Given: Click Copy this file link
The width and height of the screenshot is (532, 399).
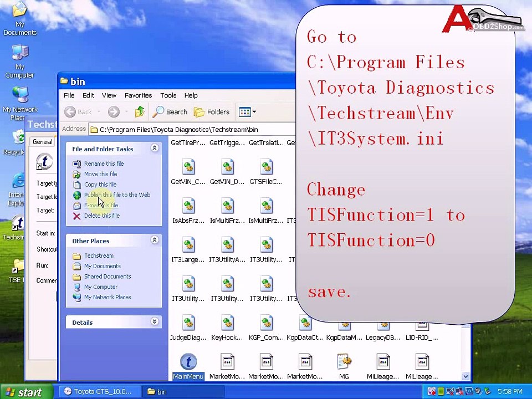Looking at the screenshot, I should [100, 185].
